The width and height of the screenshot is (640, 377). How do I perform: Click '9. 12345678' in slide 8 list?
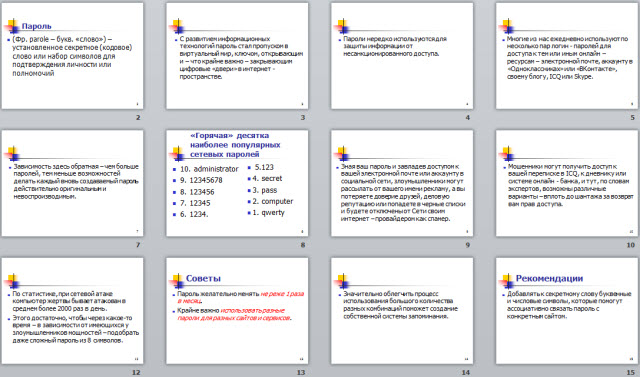201,180
